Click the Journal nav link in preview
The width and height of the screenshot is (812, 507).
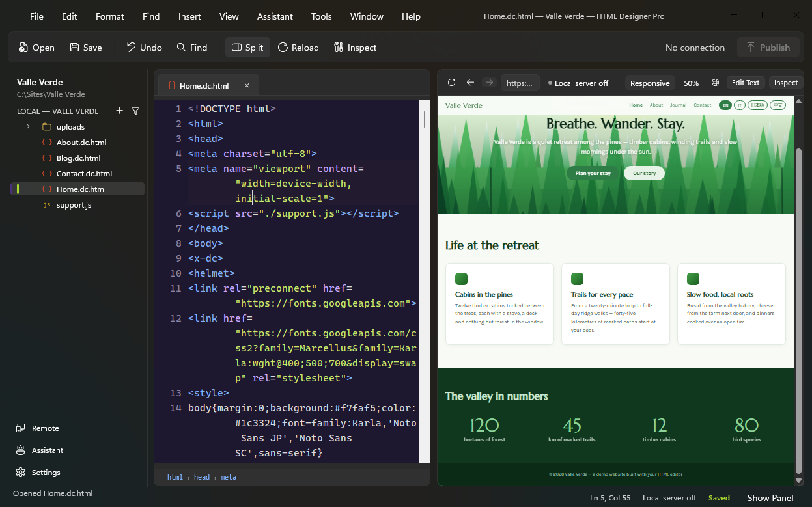678,105
